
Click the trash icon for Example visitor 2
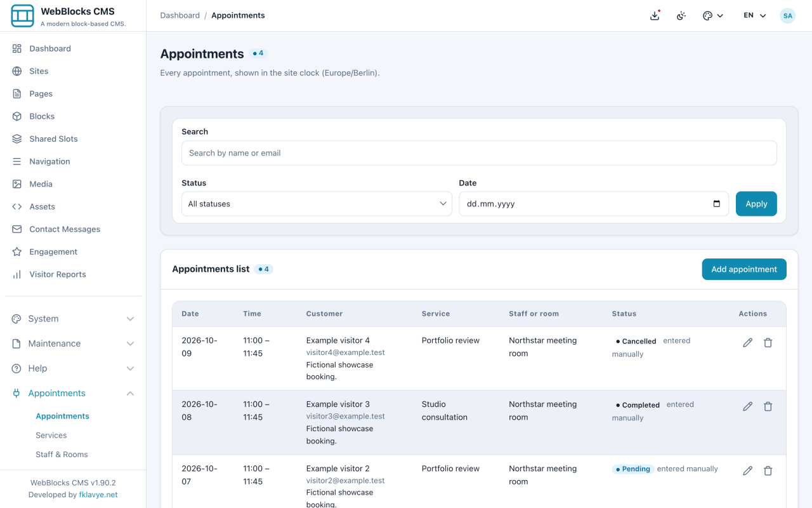pyautogui.click(x=768, y=471)
